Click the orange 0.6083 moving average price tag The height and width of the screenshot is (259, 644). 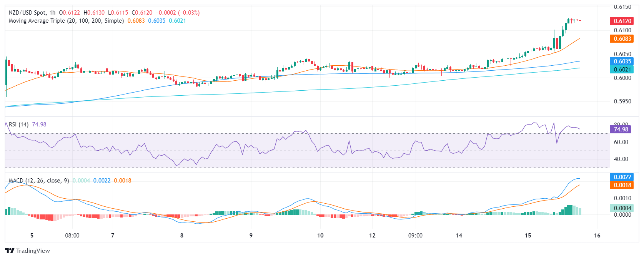tap(622, 39)
